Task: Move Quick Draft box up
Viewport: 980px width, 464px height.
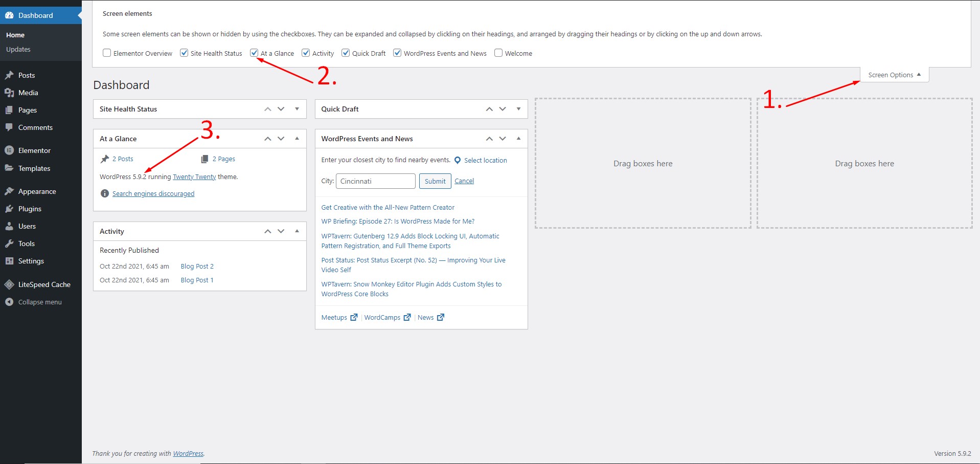Action: coord(489,109)
